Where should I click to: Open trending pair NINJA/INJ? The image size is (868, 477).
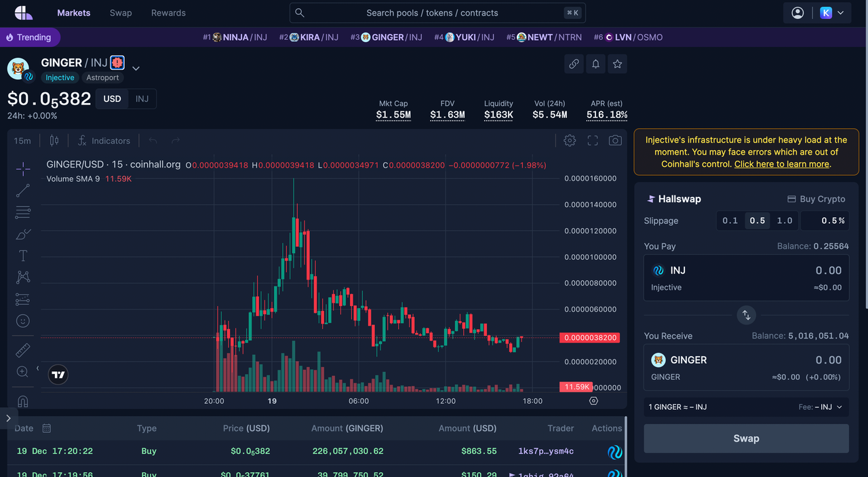coord(235,37)
